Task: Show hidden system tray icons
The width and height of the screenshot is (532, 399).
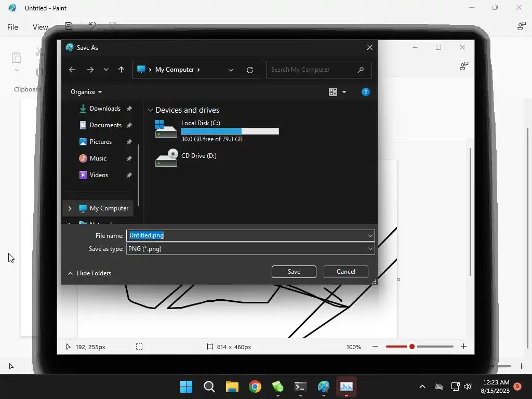Action: pyautogui.click(x=422, y=387)
